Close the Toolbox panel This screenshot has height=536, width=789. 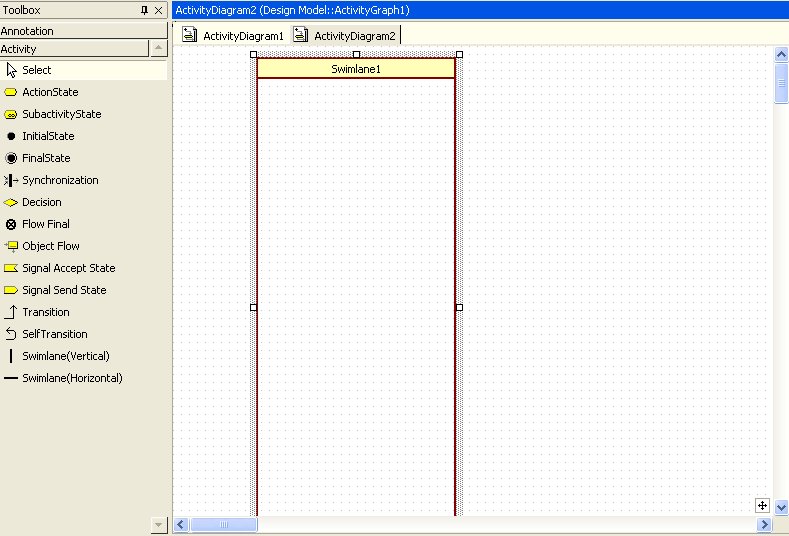[x=159, y=10]
